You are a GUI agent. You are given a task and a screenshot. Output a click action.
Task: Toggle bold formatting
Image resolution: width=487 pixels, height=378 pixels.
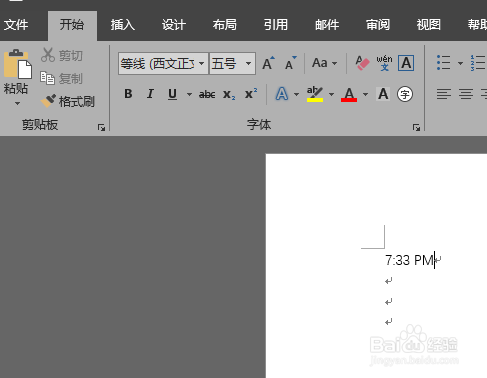point(128,94)
